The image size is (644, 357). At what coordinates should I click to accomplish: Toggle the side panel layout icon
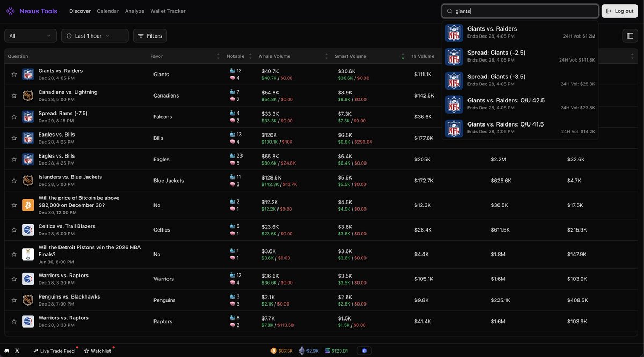coord(630,36)
